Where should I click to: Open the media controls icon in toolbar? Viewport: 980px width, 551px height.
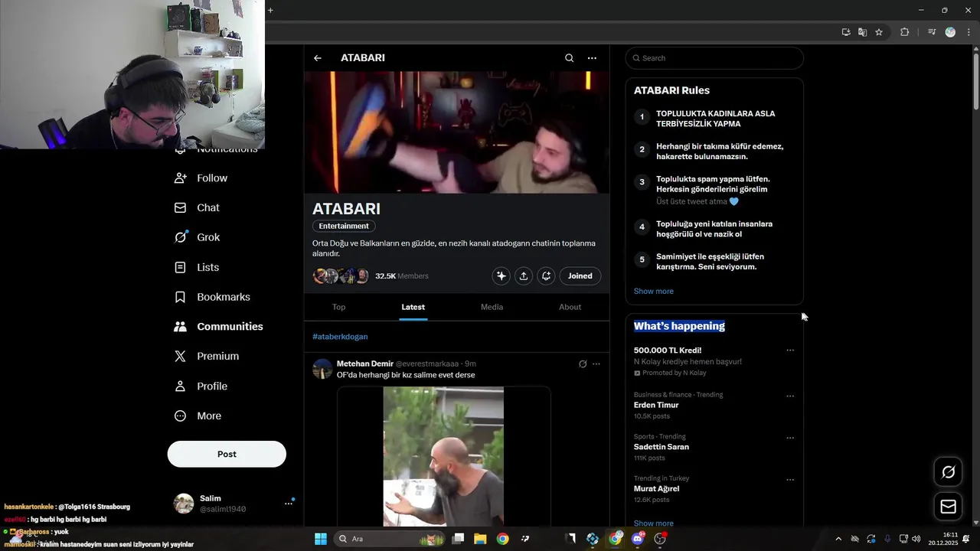[932, 32]
